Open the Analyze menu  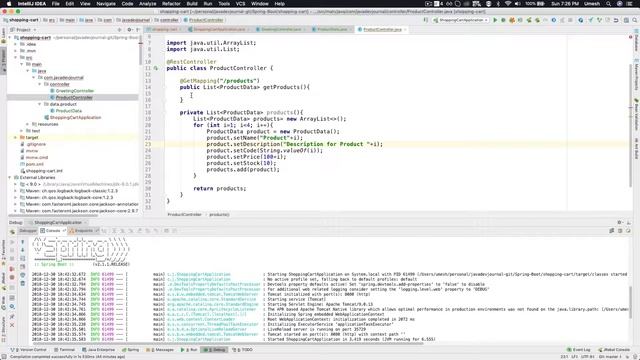(x=147, y=4)
